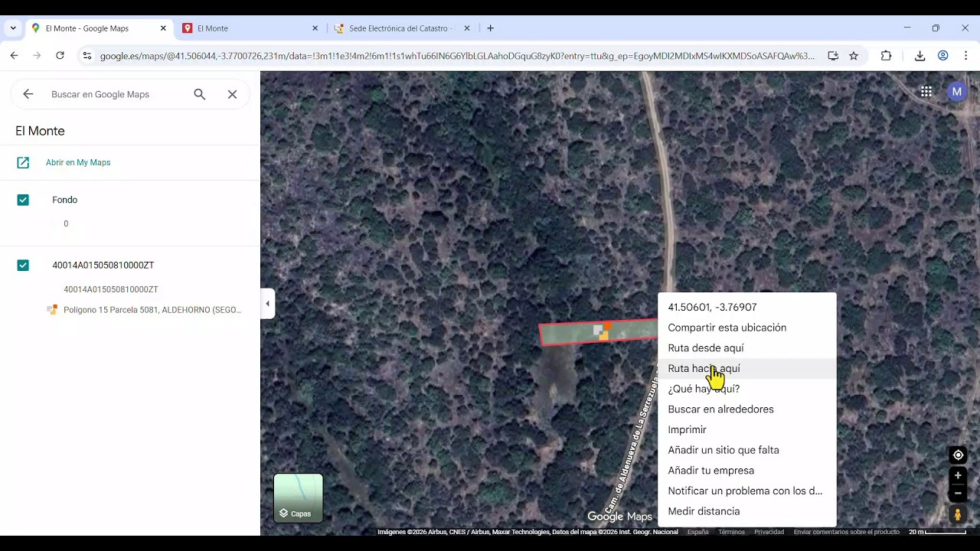This screenshot has width=980, height=551.
Task: Open Google account avatar 'M'
Action: (x=956, y=92)
